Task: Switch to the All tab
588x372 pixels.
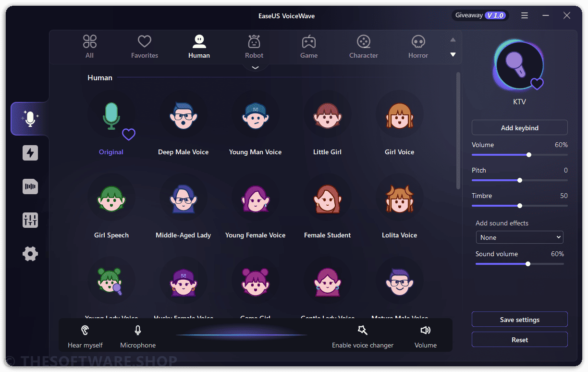Action: tap(89, 47)
